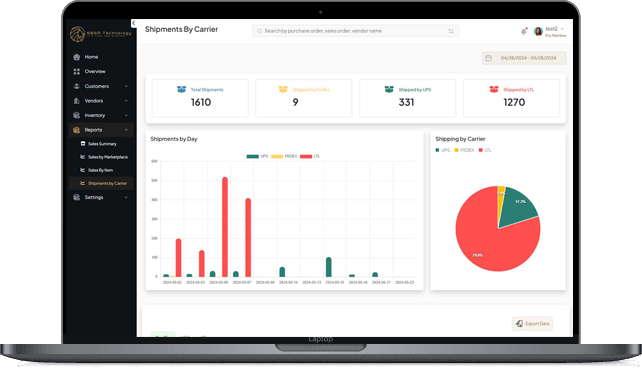Collapse the sidebar with the arrow button

click(x=133, y=23)
